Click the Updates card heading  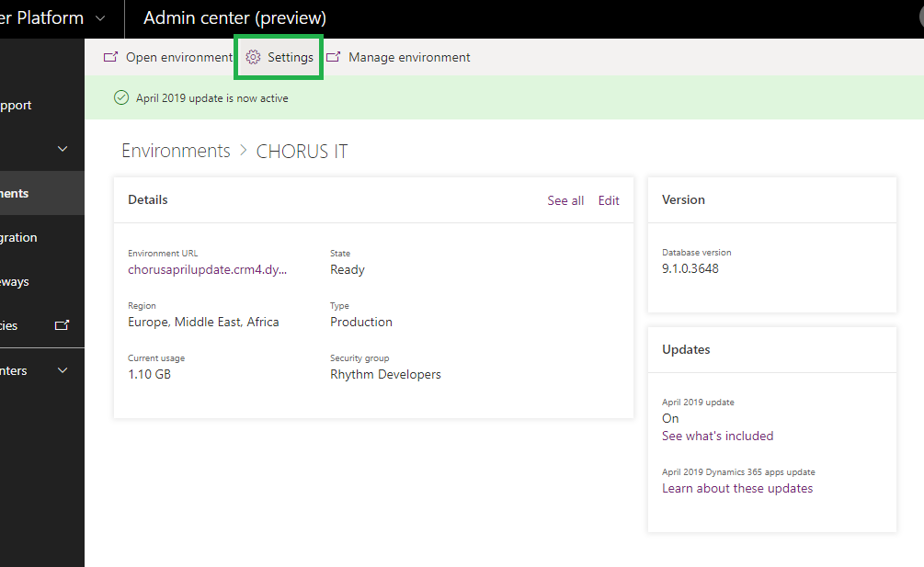pos(686,349)
